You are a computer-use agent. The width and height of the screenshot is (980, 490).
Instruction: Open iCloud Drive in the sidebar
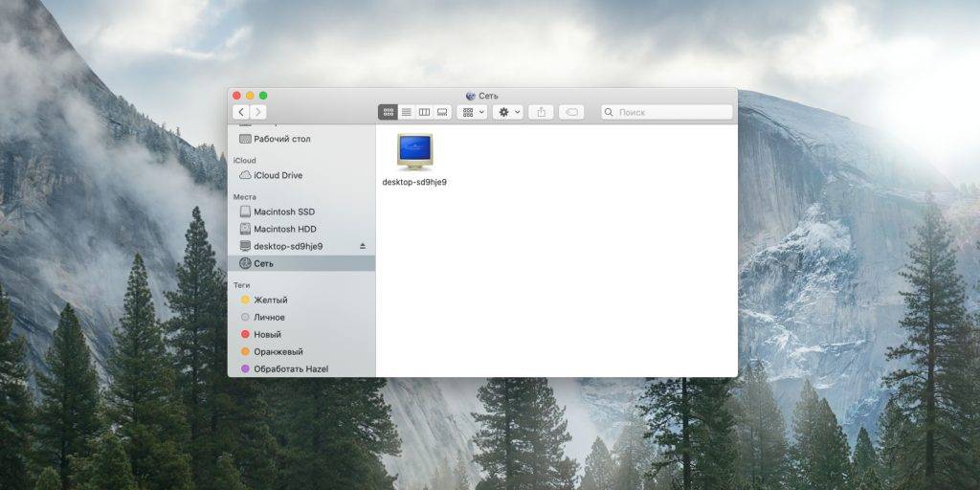[278, 175]
